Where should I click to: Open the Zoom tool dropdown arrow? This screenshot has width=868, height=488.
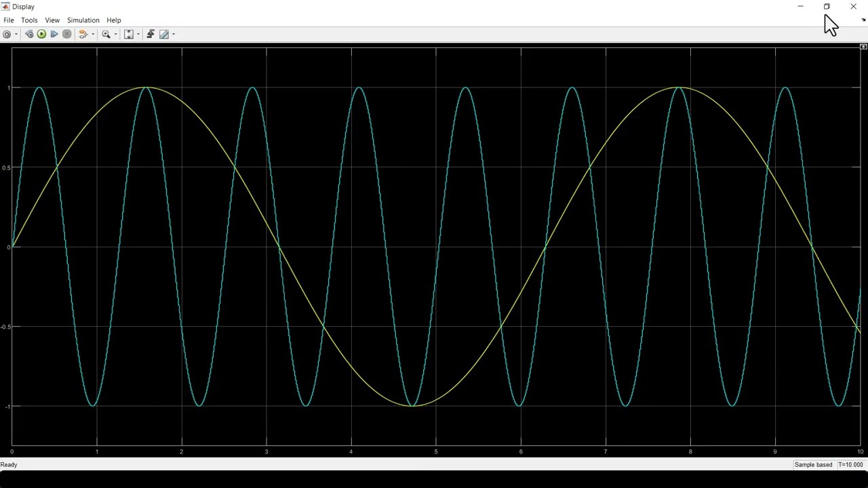coord(115,34)
